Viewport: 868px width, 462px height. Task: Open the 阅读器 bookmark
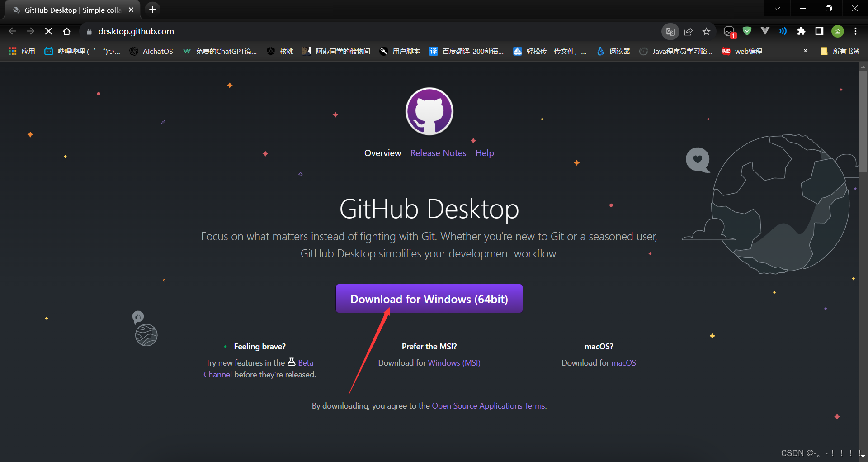613,51
